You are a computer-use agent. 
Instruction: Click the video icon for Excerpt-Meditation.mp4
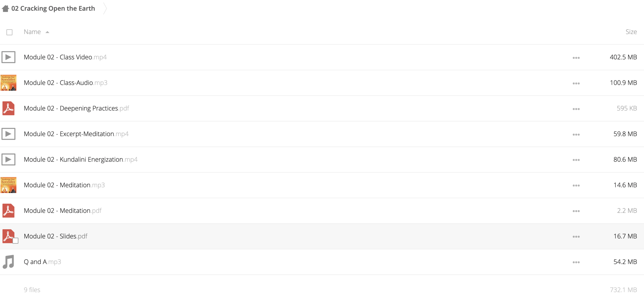[8, 134]
